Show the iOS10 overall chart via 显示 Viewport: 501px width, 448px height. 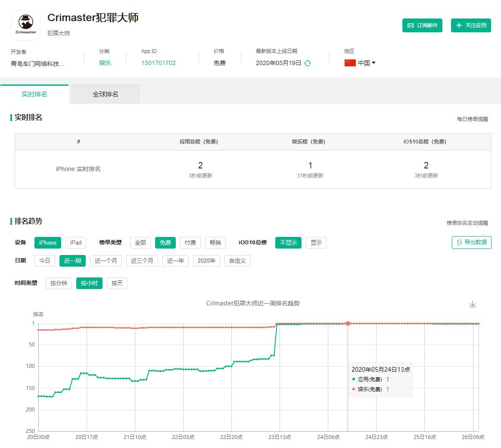coord(316,243)
